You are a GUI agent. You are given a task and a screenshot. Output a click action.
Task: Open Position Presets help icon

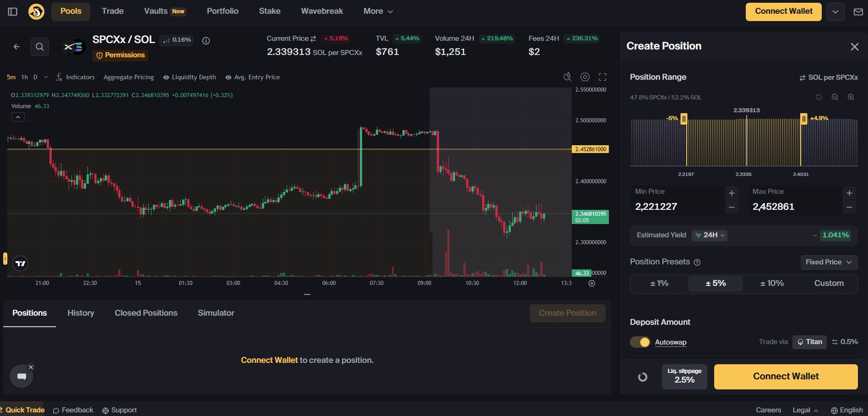697,263
